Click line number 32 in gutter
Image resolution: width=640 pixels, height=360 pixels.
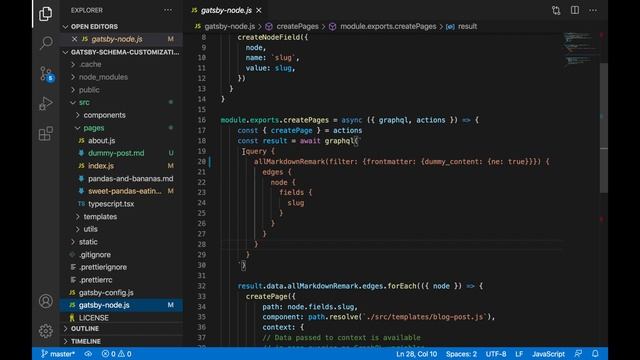[x=202, y=286]
